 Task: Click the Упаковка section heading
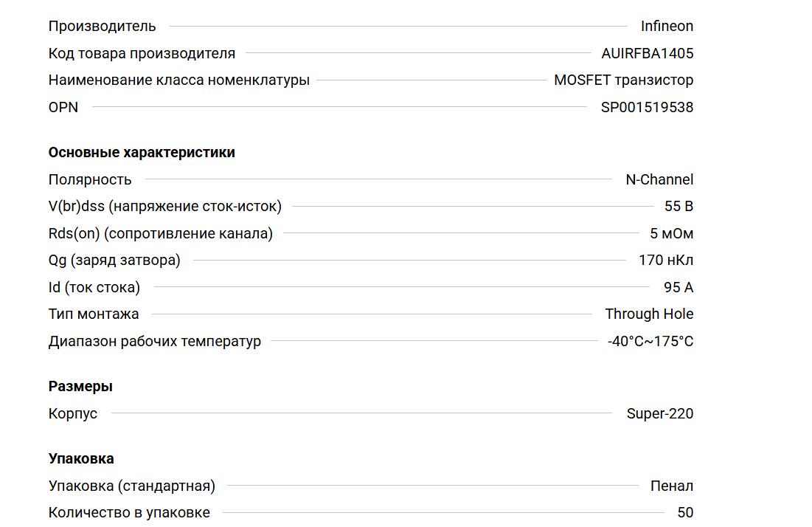point(81,459)
